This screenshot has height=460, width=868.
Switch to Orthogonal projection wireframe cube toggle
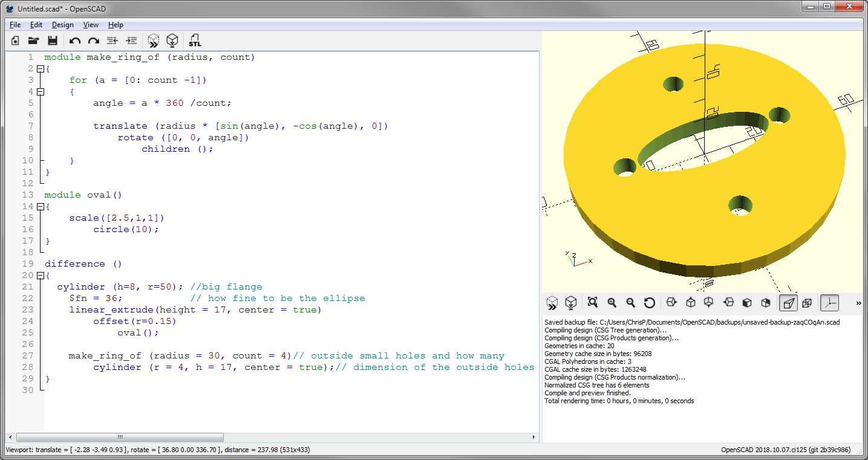click(807, 303)
